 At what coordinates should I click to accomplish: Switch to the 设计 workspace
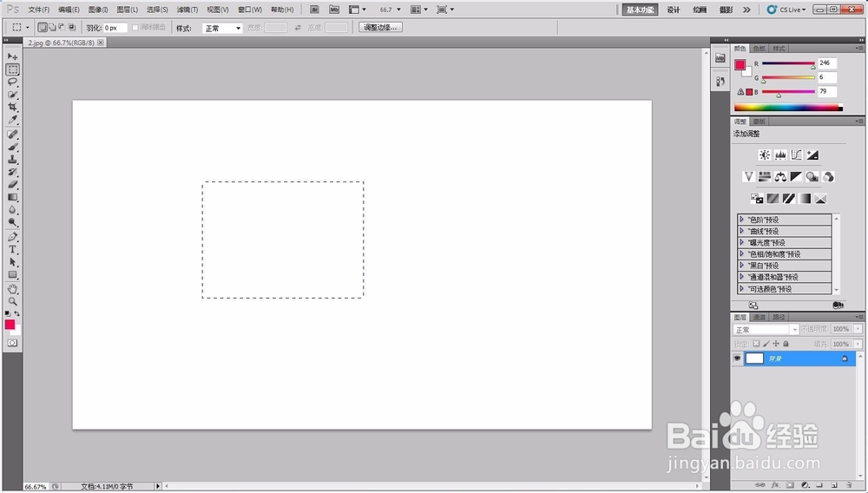[674, 10]
